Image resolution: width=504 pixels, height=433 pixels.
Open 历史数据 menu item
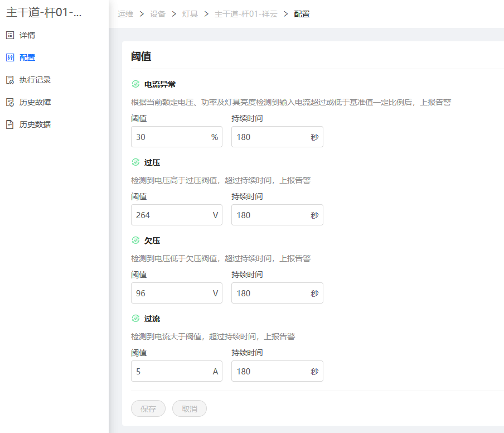pyautogui.click(x=35, y=124)
